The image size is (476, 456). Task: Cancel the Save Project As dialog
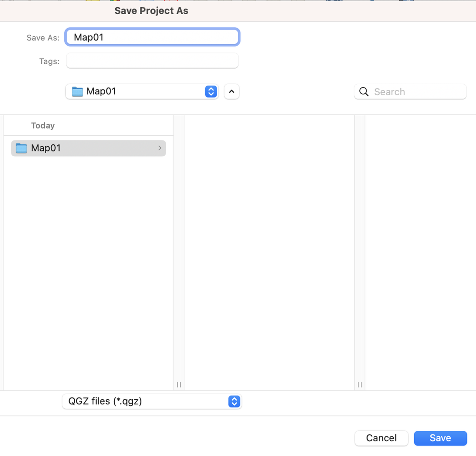[x=381, y=438]
